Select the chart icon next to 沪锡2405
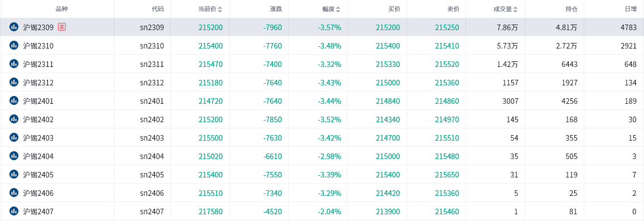 [x=14, y=175]
